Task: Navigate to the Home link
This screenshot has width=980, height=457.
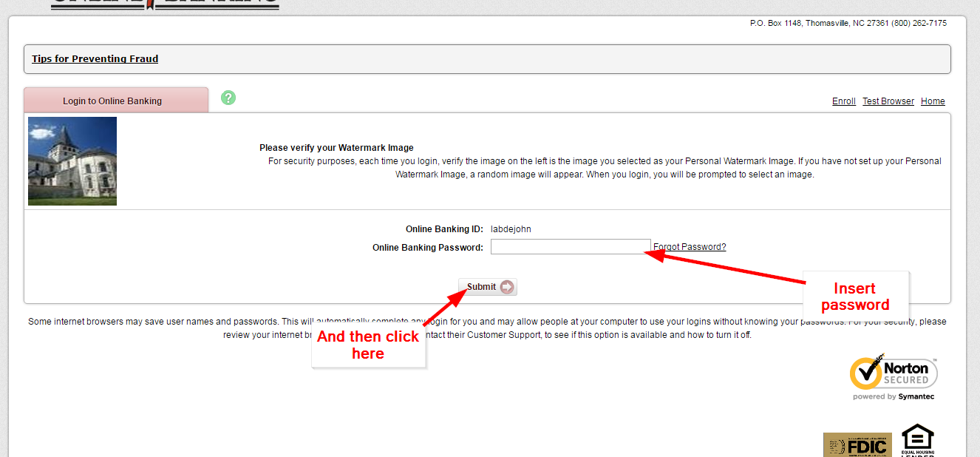Action: click(x=932, y=101)
